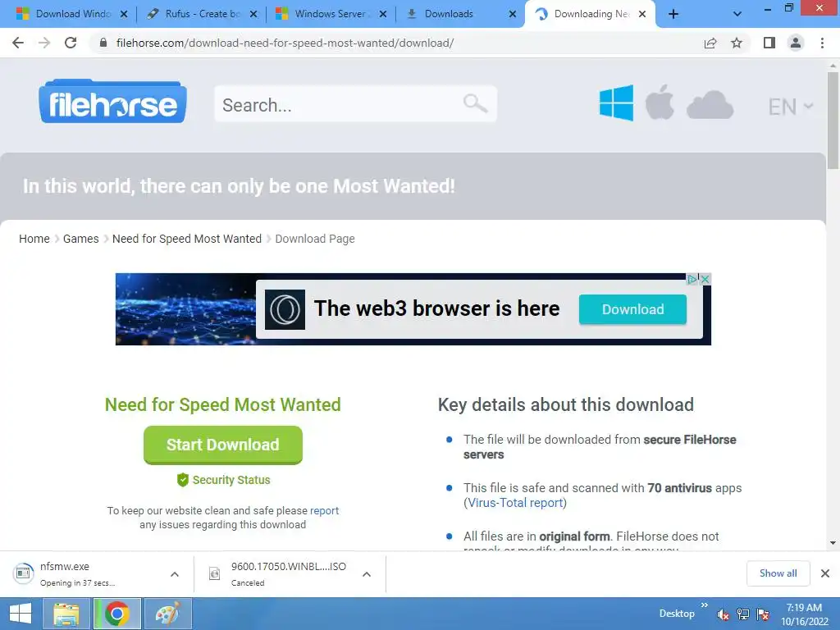Close the downloads shelf
This screenshot has height=630, width=840.
tap(825, 573)
